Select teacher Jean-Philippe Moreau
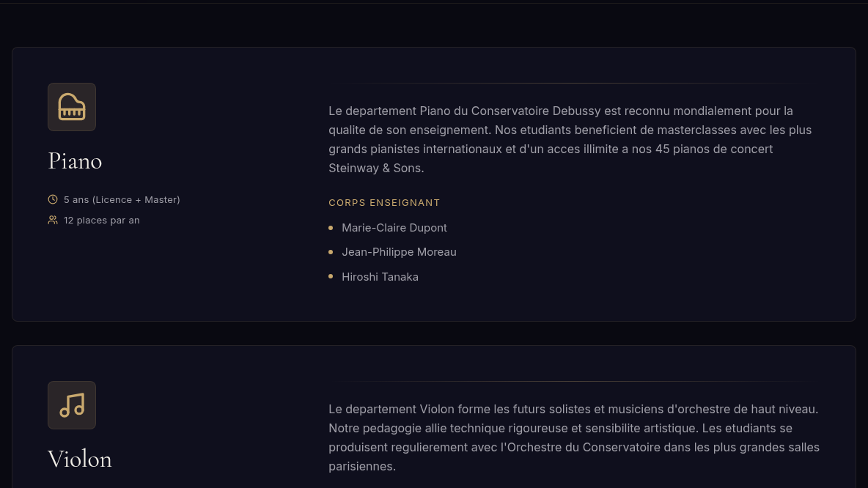The height and width of the screenshot is (488, 868). pos(399,252)
